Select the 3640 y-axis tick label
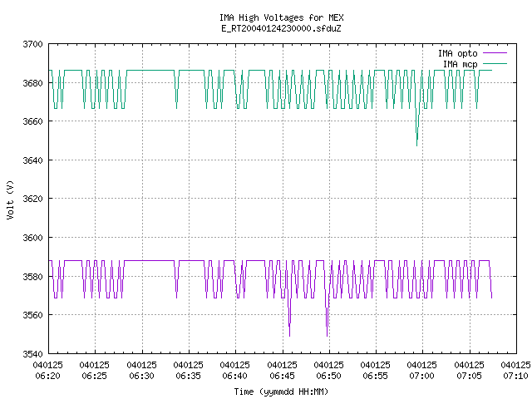Viewport: 532px width, 399px height. tap(32, 160)
